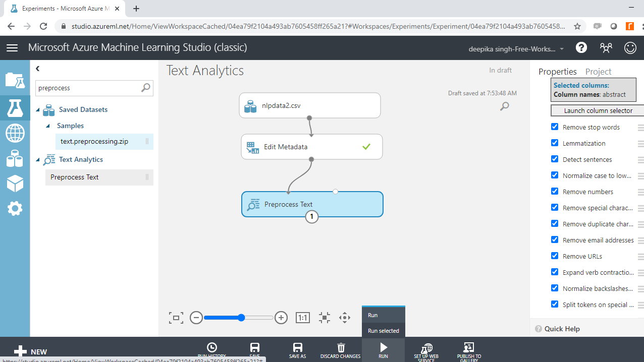This screenshot has width=644, height=362.
Task: Disable Remove numbers
Action: click(555, 192)
